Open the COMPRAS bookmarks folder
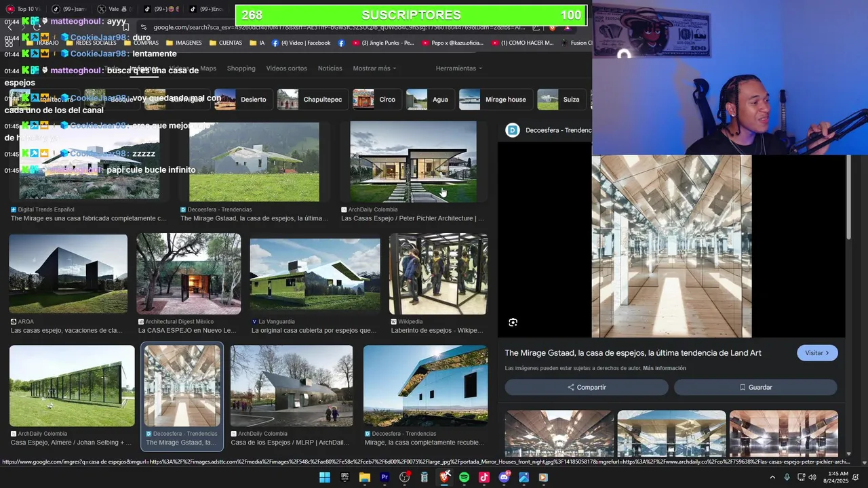Screen dimensions: 868x488 point(140,43)
